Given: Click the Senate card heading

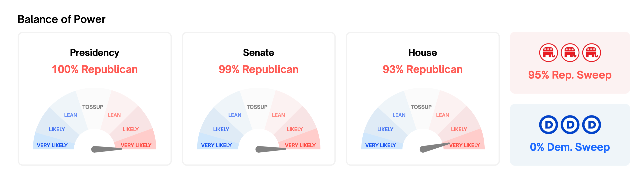Looking at the screenshot, I should [x=258, y=53].
